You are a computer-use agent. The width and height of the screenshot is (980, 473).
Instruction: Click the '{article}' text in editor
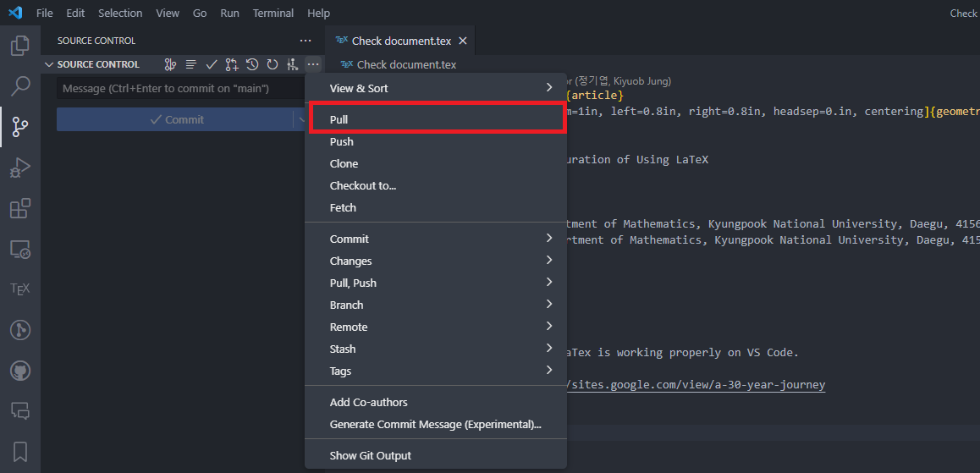click(594, 95)
